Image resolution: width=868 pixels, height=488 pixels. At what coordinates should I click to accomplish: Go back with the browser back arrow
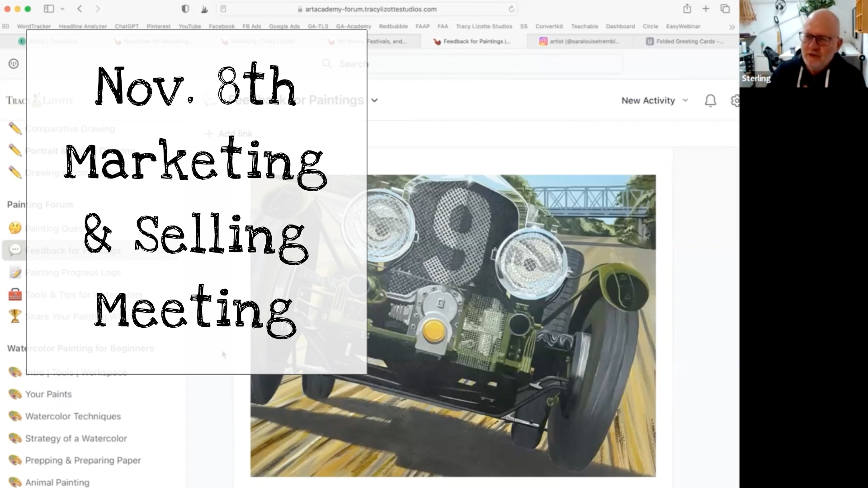tap(80, 9)
